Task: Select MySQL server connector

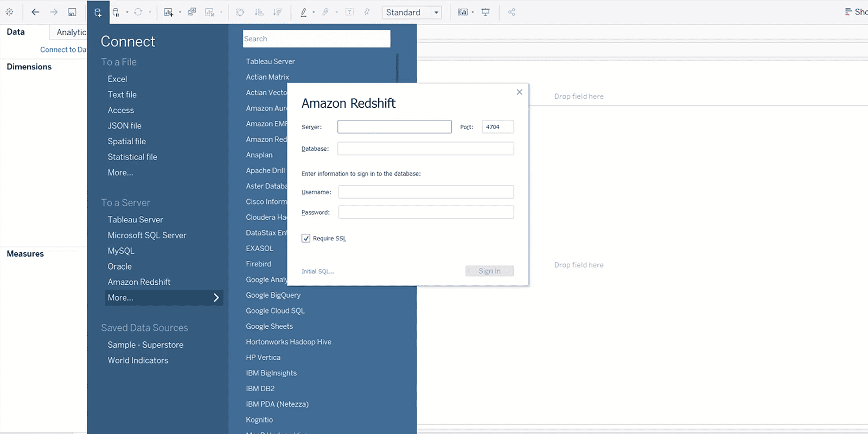Action: coord(121,251)
